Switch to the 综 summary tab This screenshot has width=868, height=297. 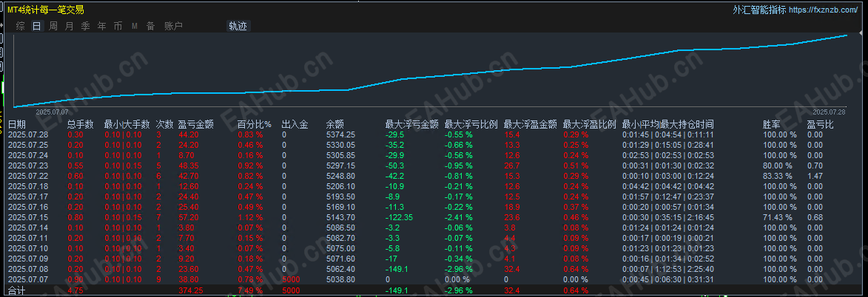[x=21, y=26]
